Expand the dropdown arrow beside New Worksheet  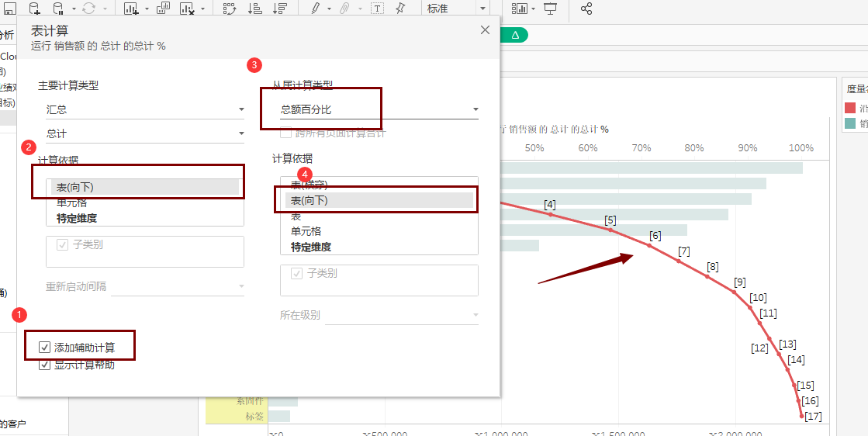[x=147, y=9]
